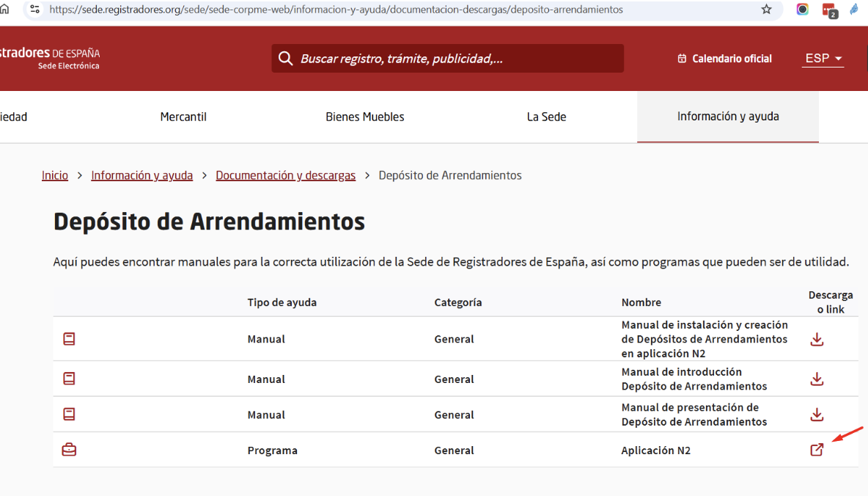
Task: Open the Aplicación N2 external link
Action: click(817, 449)
